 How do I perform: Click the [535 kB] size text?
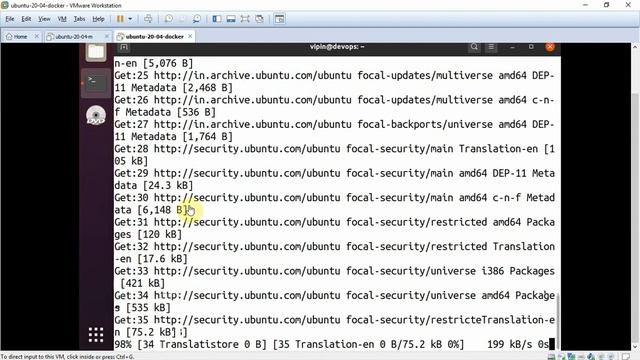click(x=148, y=308)
